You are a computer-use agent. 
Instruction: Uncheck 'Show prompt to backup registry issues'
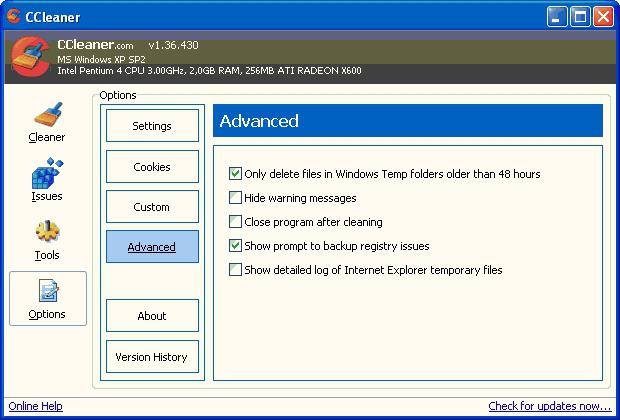[x=235, y=246]
